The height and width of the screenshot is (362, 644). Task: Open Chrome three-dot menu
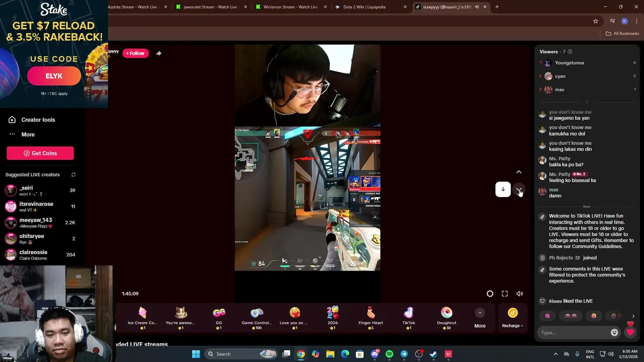[x=636, y=21]
